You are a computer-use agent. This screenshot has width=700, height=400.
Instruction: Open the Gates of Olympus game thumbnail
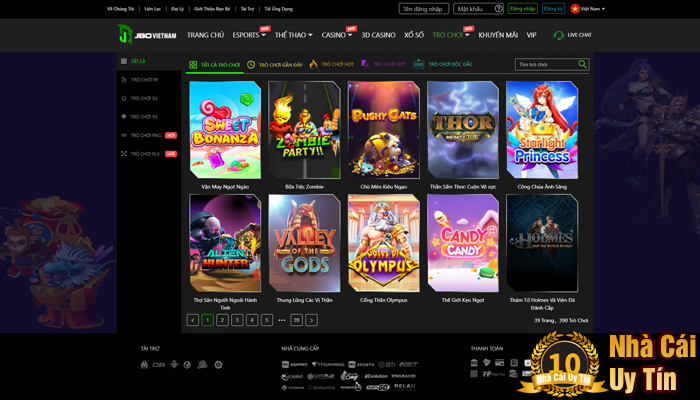coord(383,242)
